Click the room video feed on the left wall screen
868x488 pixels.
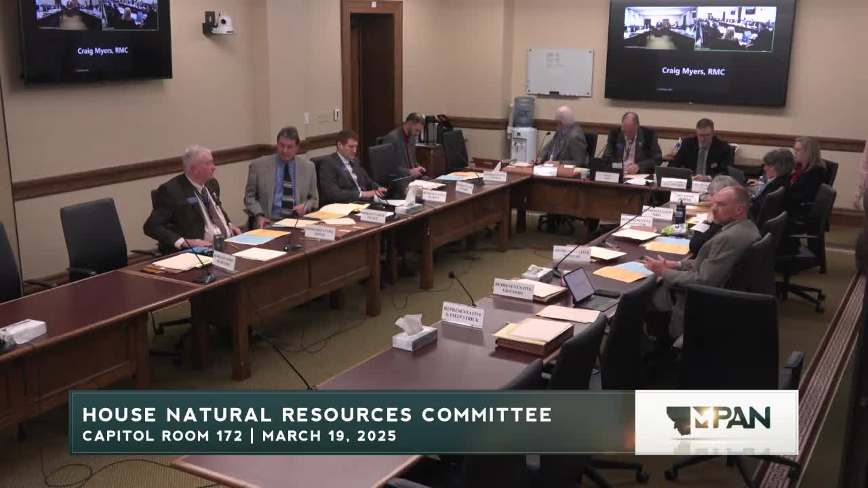click(96, 14)
